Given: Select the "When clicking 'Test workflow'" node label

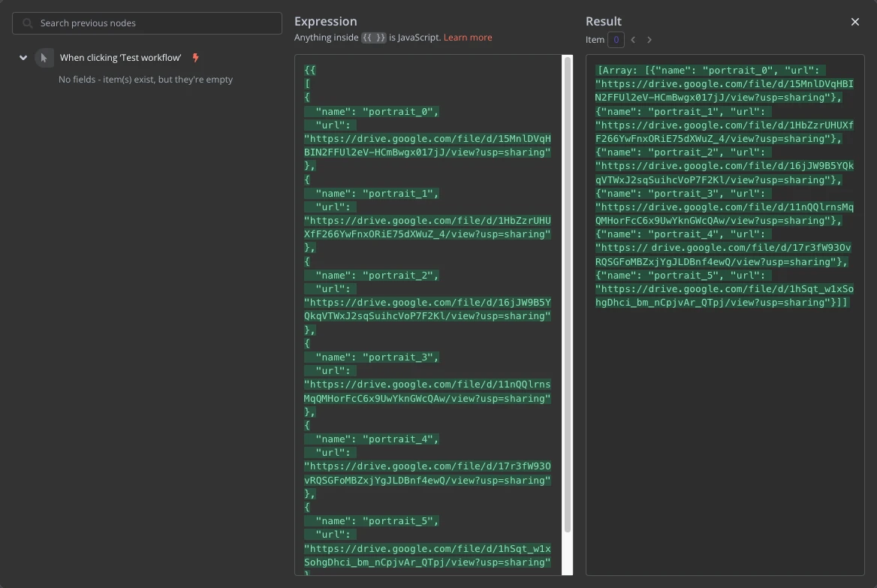Looking at the screenshot, I should tap(120, 58).
